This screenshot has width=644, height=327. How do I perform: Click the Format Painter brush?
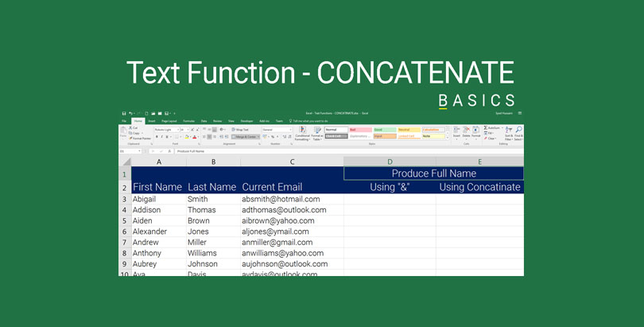(140, 138)
